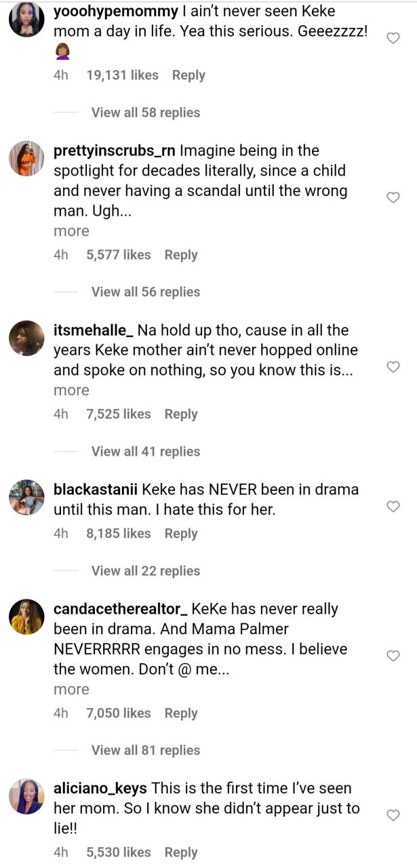
Task: Expand 'more' under candacetherealtor_'s comment
Action: (71, 689)
